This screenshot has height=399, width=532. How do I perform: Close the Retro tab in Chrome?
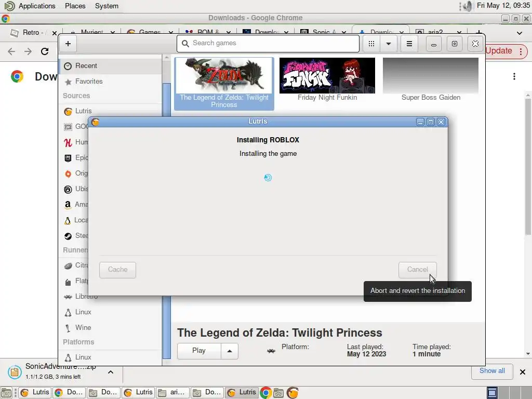pyautogui.click(x=54, y=33)
